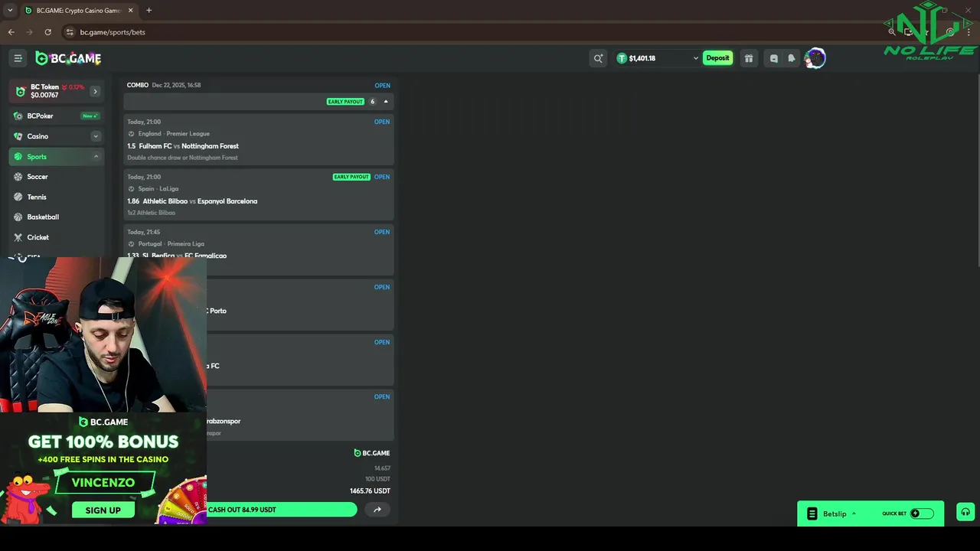The height and width of the screenshot is (551, 980).
Task: Open the chat bubble icon
Action: coord(774,58)
